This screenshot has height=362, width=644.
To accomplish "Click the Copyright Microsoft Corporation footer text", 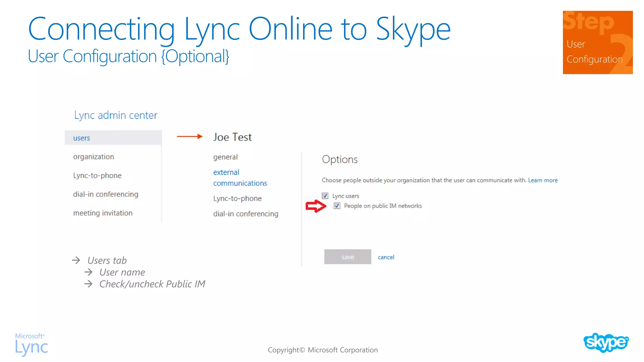I will (323, 350).
